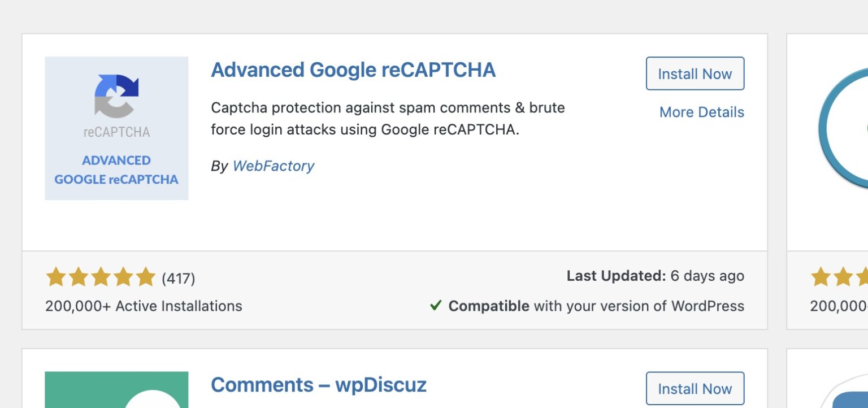This screenshot has width=868, height=408.
Task: Click the (417) ratings count
Action: [x=179, y=279]
